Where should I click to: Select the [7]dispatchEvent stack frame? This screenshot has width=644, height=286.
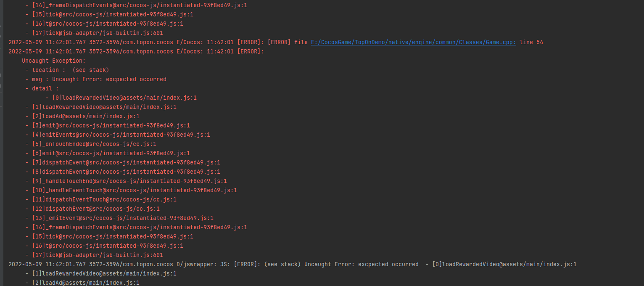point(123,162)
